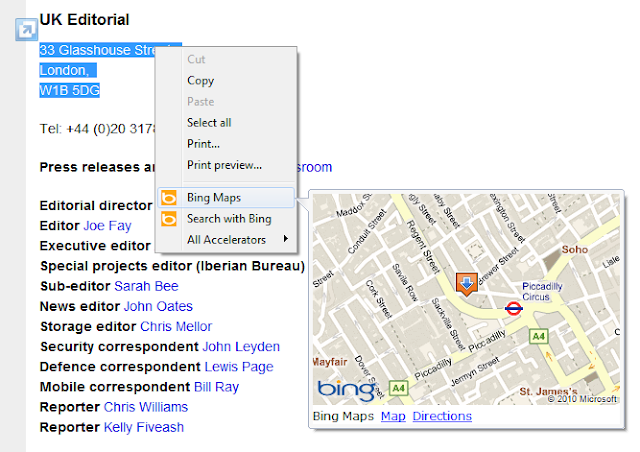
Task: Open Kelly Fiveash reporter link
Action: pyautogui.click(x=144, y=427)
